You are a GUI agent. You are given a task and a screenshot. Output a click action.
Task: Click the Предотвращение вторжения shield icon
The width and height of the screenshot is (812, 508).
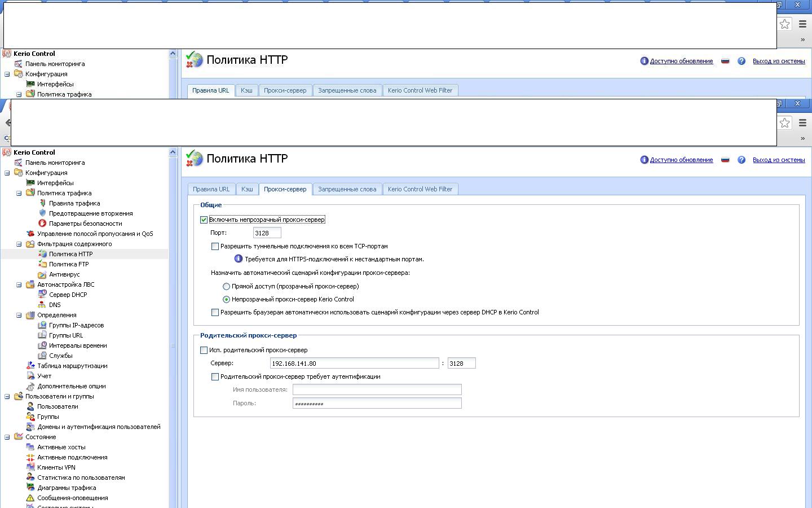pyautogui.click(x=42, y=213)
